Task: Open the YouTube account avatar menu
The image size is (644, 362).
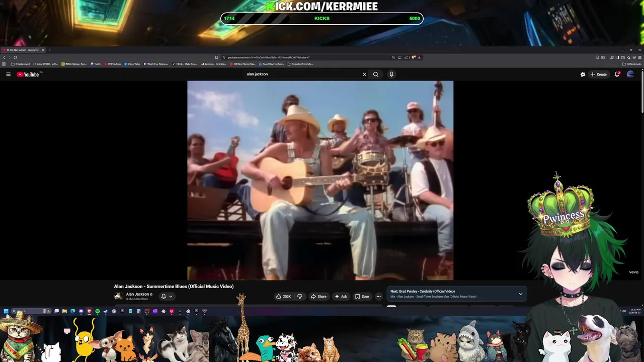Action: click(630, 74)
